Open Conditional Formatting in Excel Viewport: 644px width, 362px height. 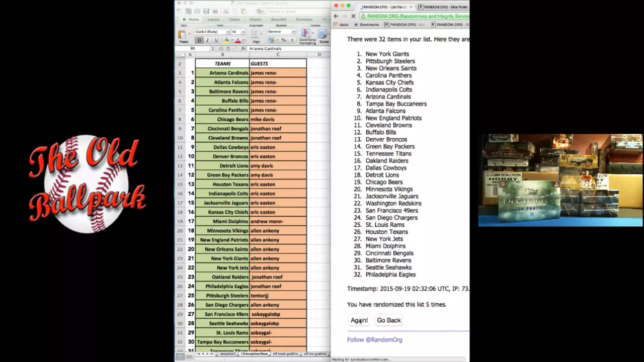(x=307, y=36)
